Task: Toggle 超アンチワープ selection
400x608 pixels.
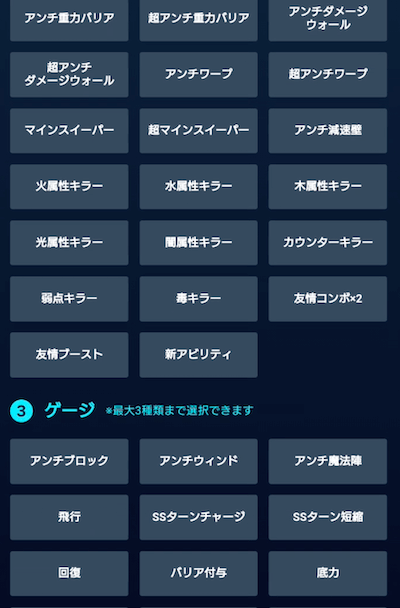Action: click(x=328, y=74)
